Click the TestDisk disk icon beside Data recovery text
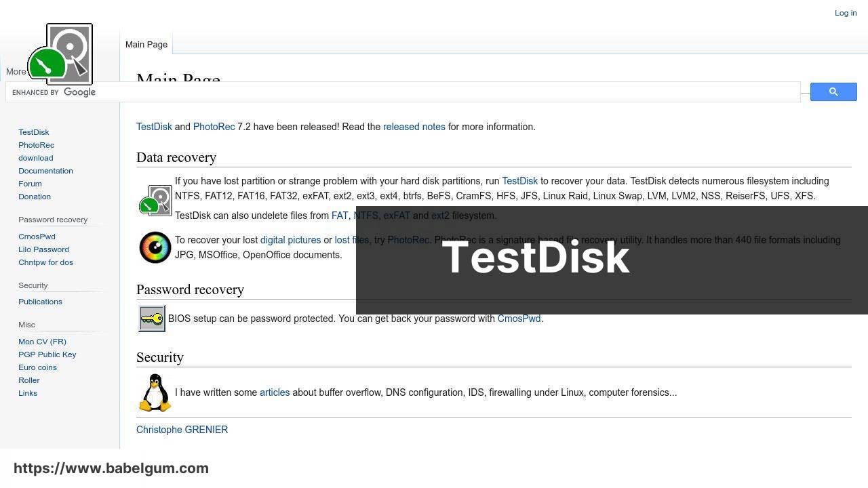Screen dimensions: 868x488 pos(155,200)
